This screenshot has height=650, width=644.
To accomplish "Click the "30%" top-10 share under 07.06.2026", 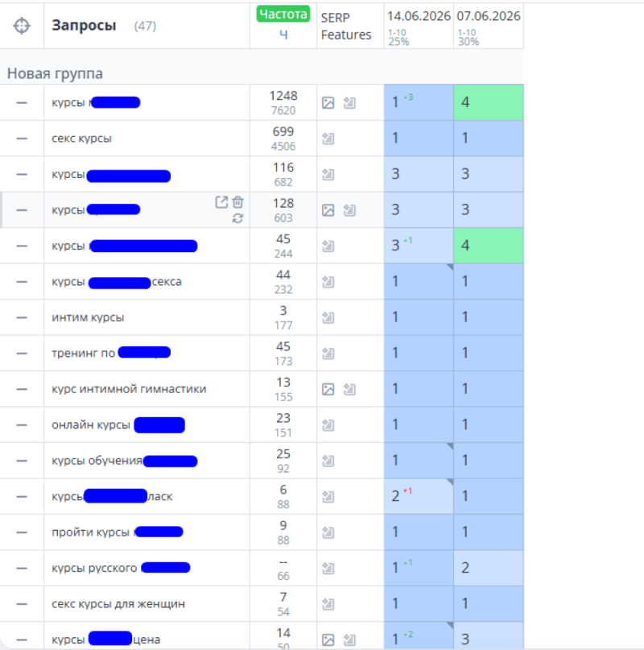I will (469, 41).
